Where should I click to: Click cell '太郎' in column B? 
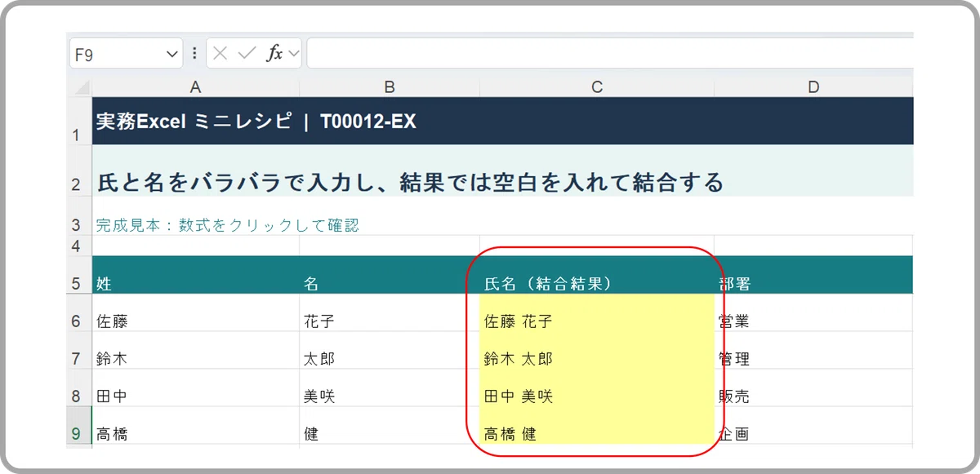[x=390, y=351]
